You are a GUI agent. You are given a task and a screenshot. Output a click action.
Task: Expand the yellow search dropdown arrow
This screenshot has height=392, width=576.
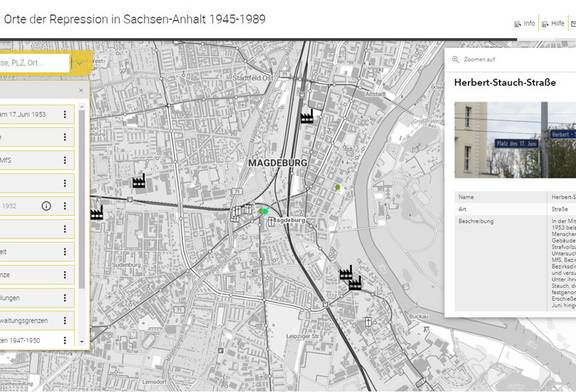pos(80,63)
